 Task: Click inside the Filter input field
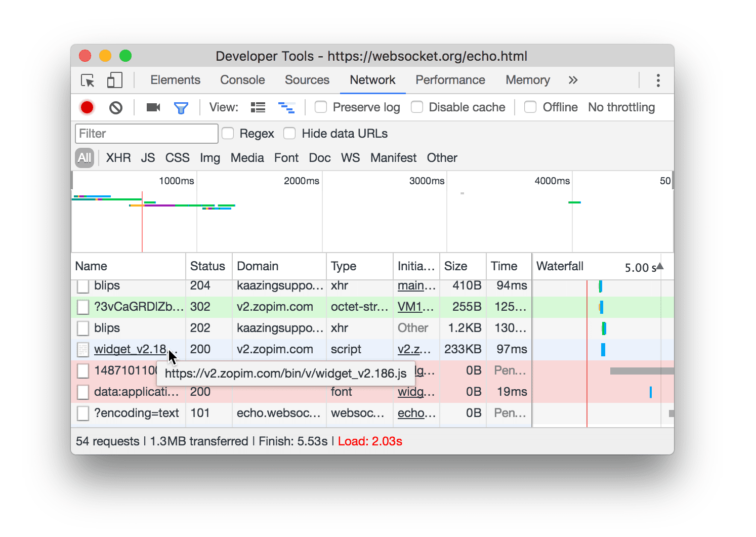coord(146,133)
